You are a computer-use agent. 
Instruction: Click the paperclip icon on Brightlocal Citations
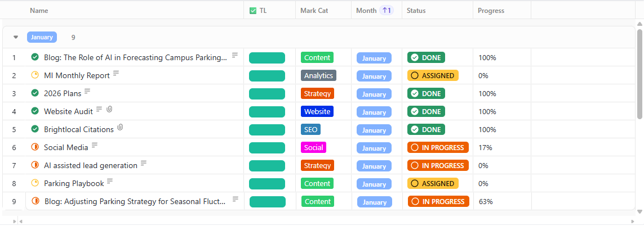[x=120, y=128]
